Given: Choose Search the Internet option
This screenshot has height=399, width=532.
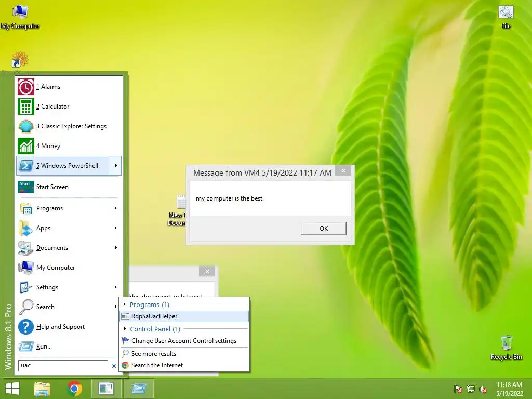Looking at the screenshot, I should [184, 365].
